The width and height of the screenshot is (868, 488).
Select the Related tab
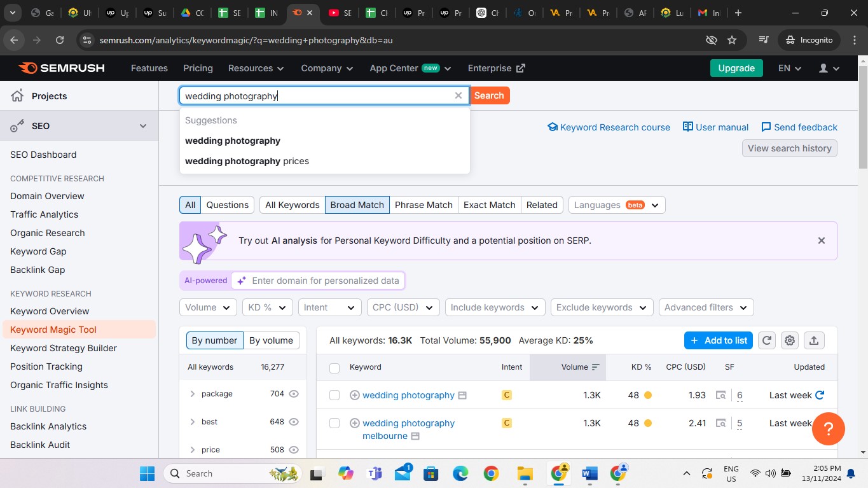[x=542, y=205]
